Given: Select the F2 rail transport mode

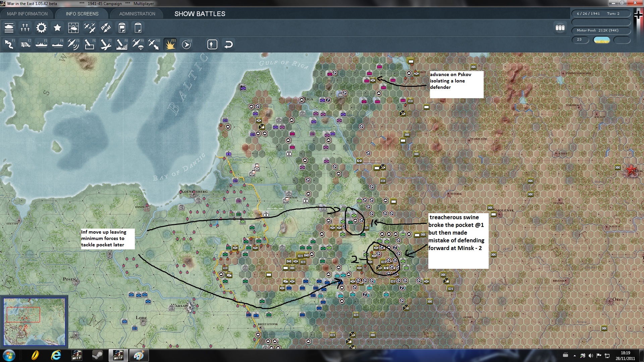Looking at the screenshot, I should [x=25, y=44].
